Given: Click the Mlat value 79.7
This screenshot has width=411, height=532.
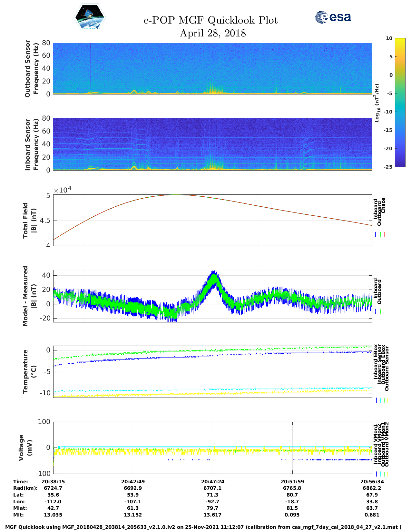Looking at the screenshot, I should pos(212,508).
